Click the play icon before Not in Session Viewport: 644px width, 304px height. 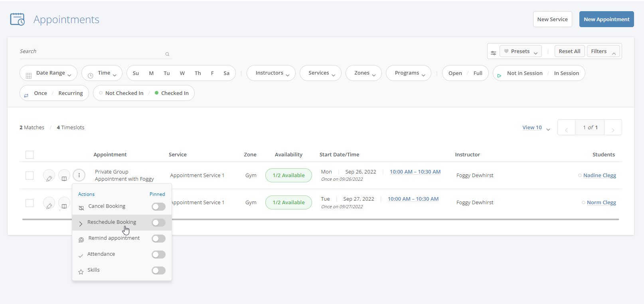pyautogui.click(x=499, y=75)
